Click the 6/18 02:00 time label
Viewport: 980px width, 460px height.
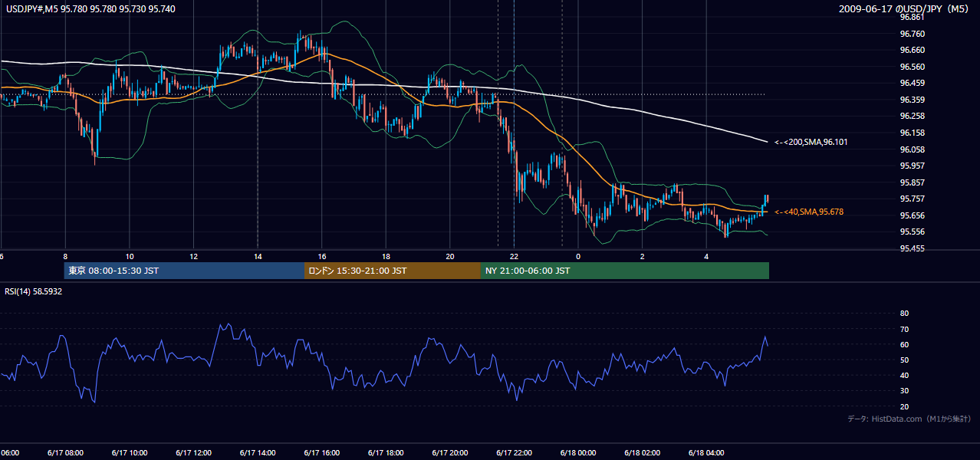[x=642, y=453]
